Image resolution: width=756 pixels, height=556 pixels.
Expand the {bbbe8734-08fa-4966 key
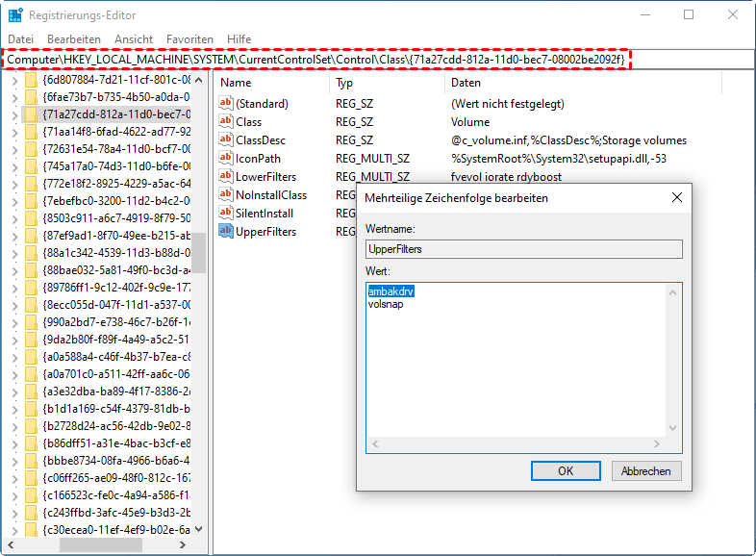click(14, 462)
